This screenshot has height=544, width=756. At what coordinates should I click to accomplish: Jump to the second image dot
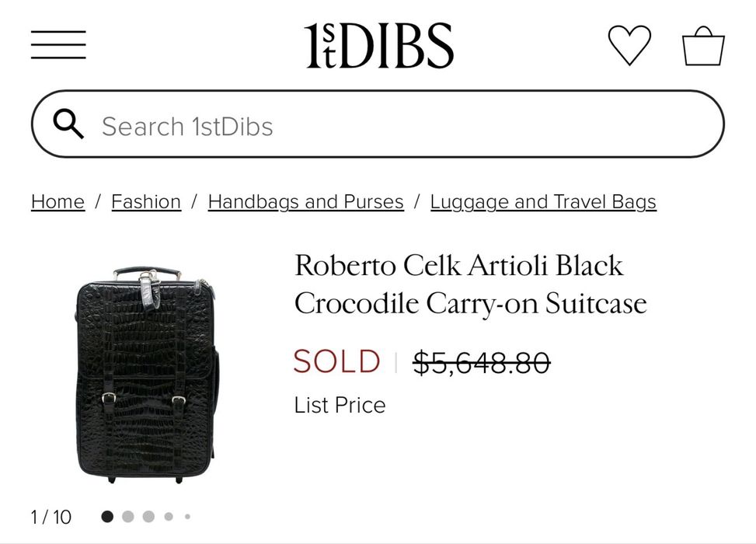(x=128, y=516)
